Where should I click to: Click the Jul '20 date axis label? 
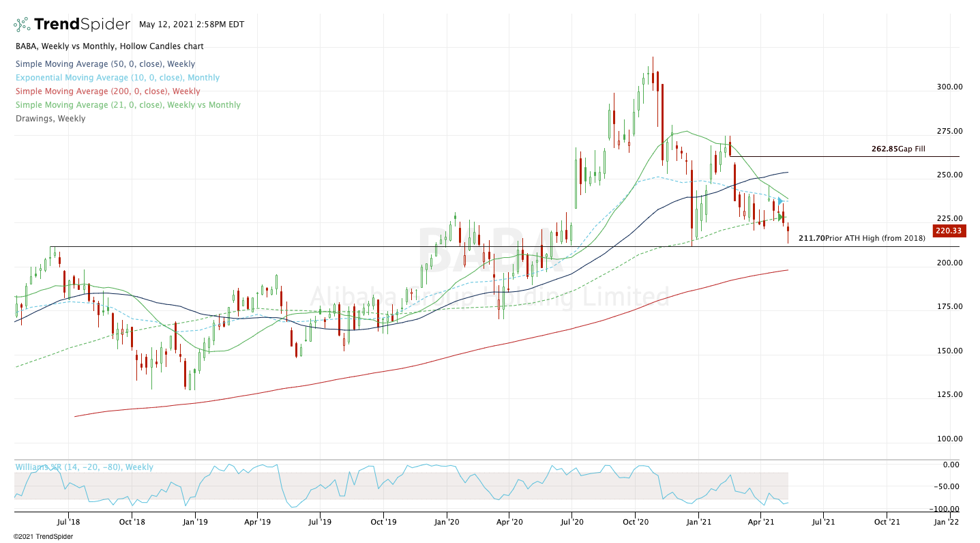571,523
